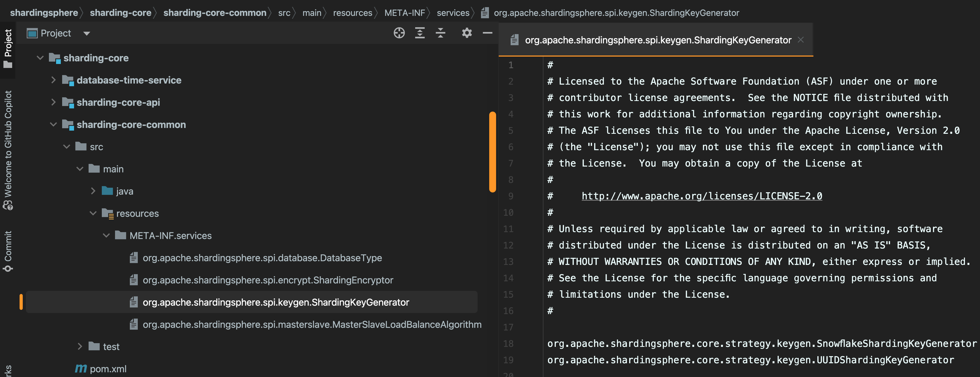980x377 pixels.
Task: Select the pom.xml Maven file
Action: (x=108, y=369)
